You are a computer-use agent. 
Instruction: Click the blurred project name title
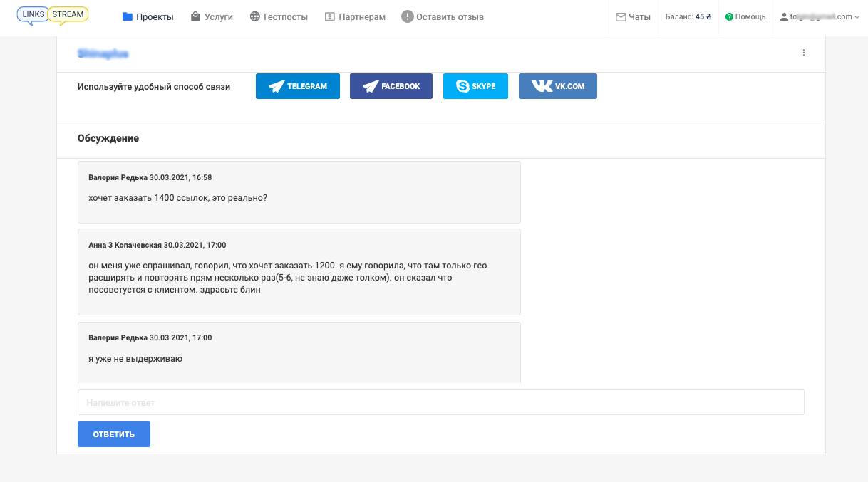point(103,53)
